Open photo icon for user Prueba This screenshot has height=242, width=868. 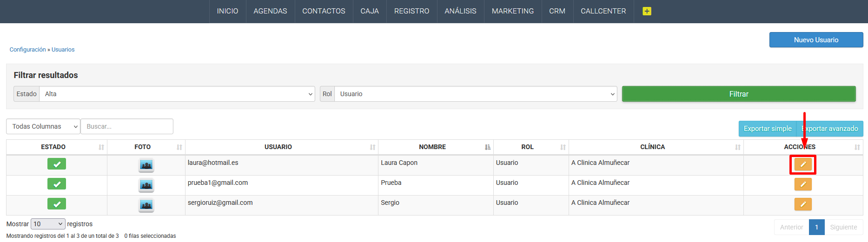(x=146, y=185)
